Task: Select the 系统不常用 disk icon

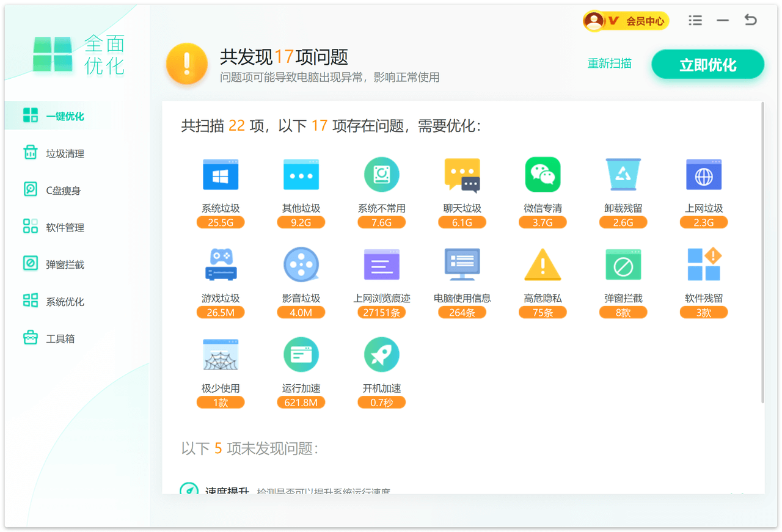Action: point(382,175)
